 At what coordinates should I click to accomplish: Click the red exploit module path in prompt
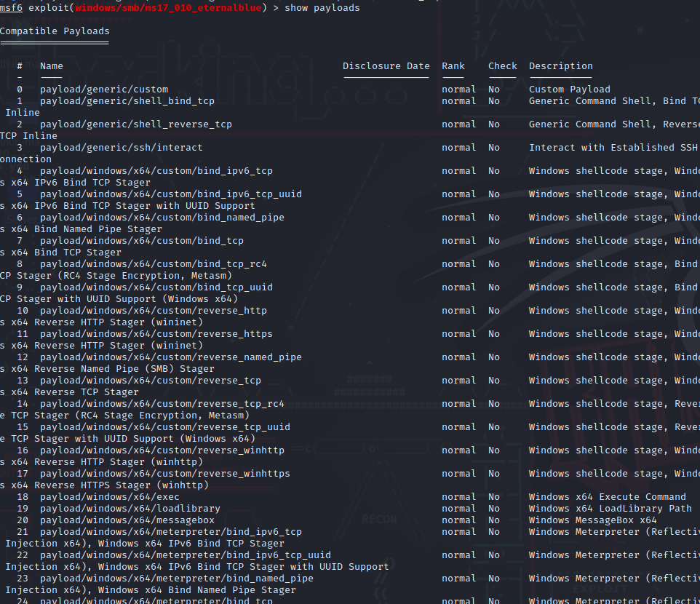tap(168, 7)
